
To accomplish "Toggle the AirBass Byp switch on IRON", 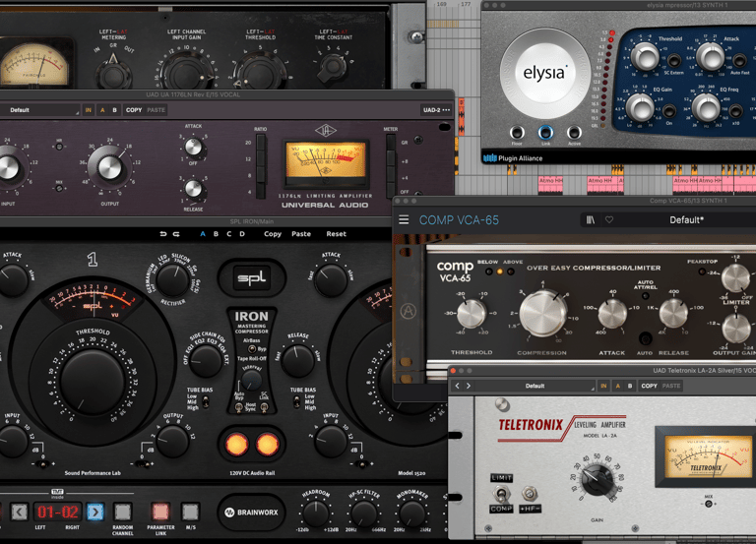I will coord(251,349).
